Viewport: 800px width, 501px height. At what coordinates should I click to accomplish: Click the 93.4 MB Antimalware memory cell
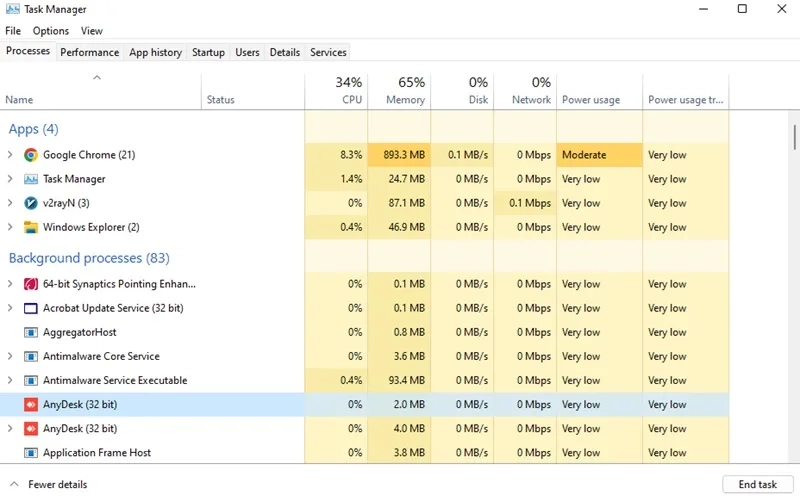399,380
